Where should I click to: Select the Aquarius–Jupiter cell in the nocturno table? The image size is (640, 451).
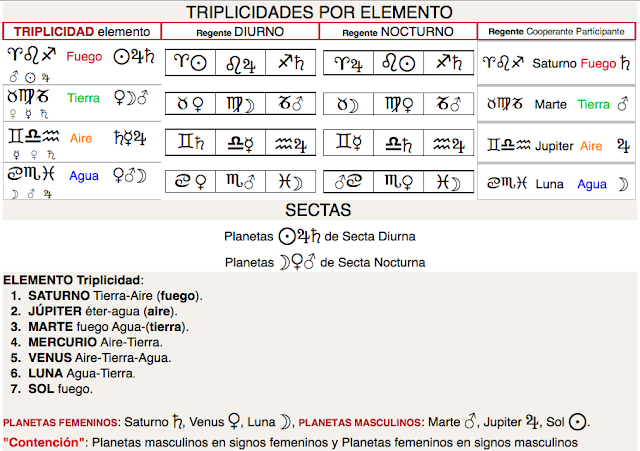pyautogui.click(x=449, y=142)
